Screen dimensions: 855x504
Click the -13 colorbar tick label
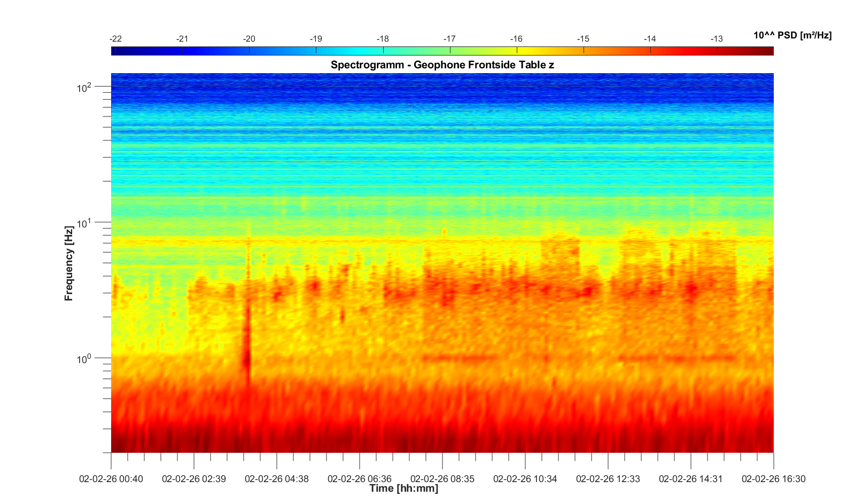[716, 39]
